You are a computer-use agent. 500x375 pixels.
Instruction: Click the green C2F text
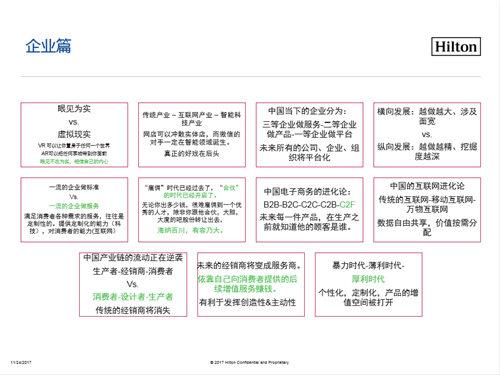[x=347, y=204]
